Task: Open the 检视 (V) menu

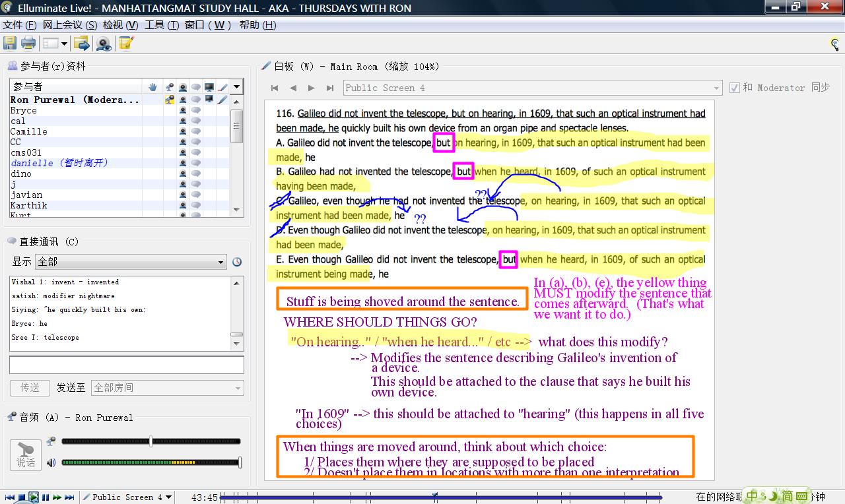Action: [x=121, y=25]
